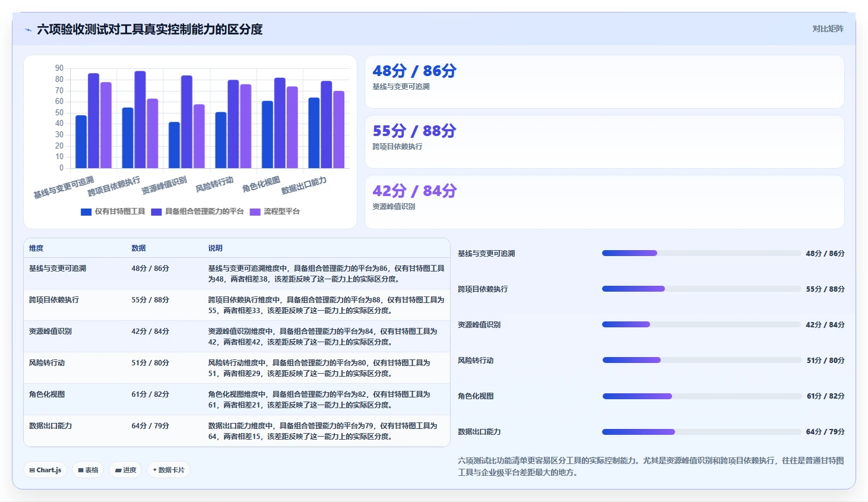Click the 说明 text of the 数据出口能力 table row
The height and width of the screenshot is (502, 868).
tap(322, 431)
